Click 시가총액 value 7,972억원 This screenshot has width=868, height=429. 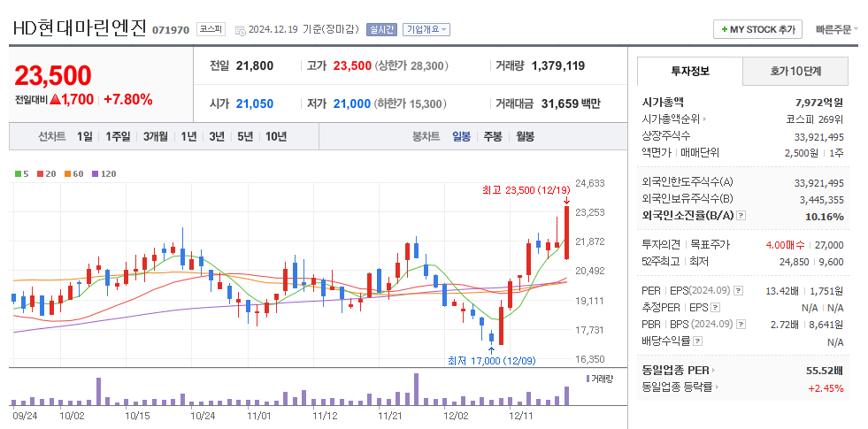pyautogui.click(x=819, y=103)
